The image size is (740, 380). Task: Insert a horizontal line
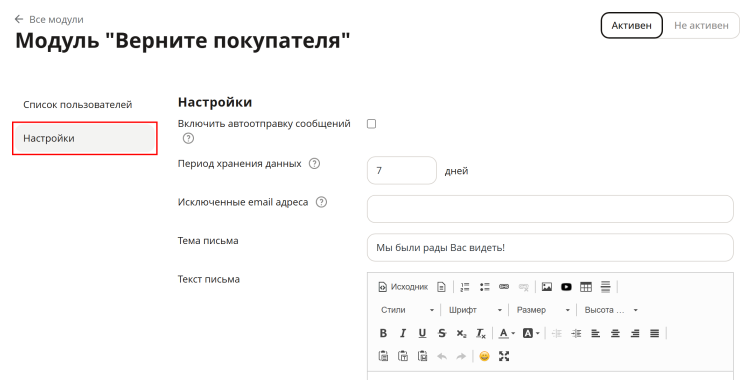(x=605, y=287)
